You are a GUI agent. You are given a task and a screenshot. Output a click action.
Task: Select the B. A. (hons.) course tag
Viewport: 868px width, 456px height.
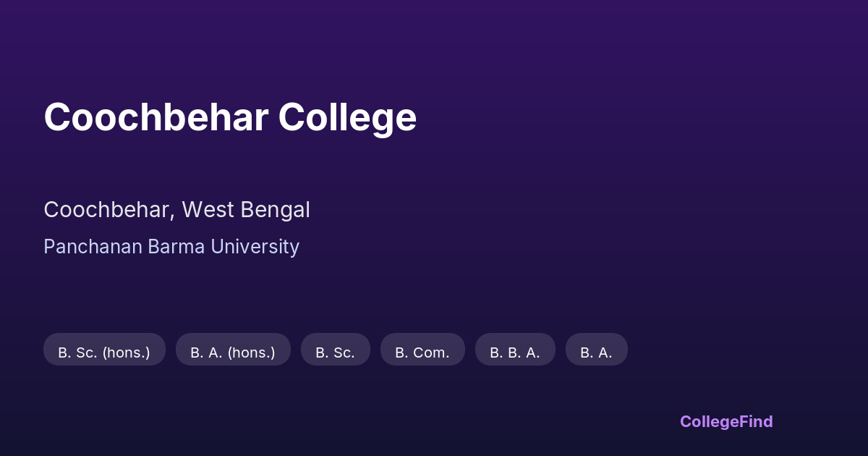click(x=233, y=352)
